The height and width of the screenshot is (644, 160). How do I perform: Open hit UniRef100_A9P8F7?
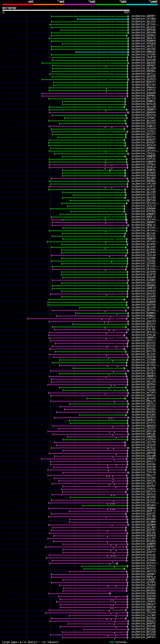pyautogui.click(x=143, y=16)
